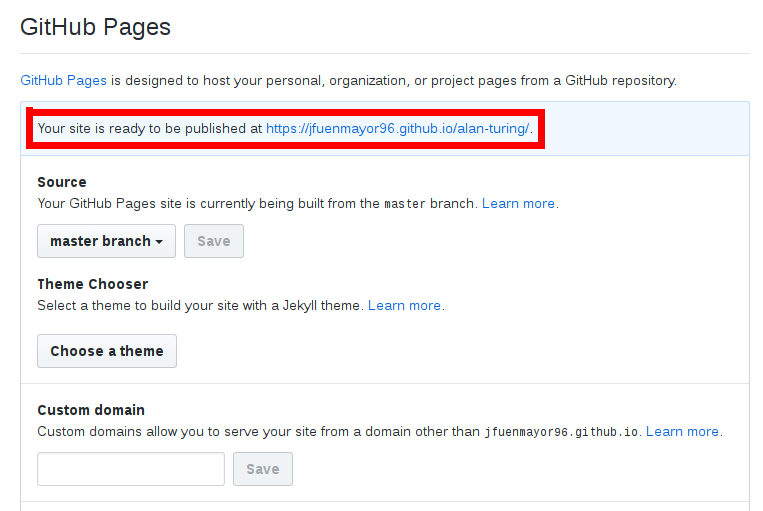763x511 pixels.
Task: Select the Custom domain section heading
Action: click(91, 410)
